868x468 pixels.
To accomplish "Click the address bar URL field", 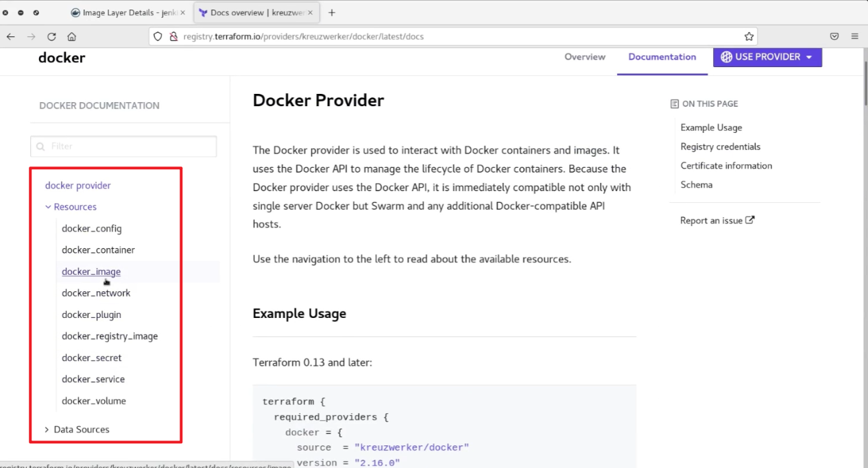I will coord(453,36).
